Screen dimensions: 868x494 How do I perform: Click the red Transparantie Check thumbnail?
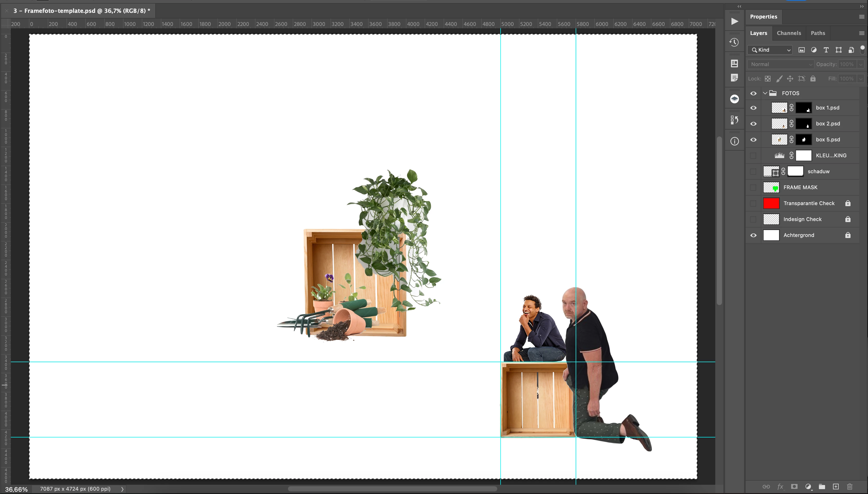coord(771,203)
